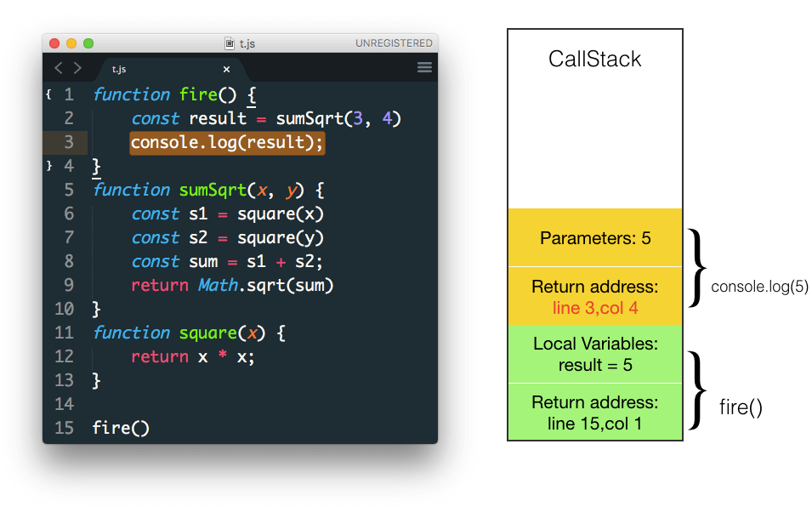Click 'line 15,col 1' return address cell
This screenshot has width=812, height=518.
click(595, 413)
